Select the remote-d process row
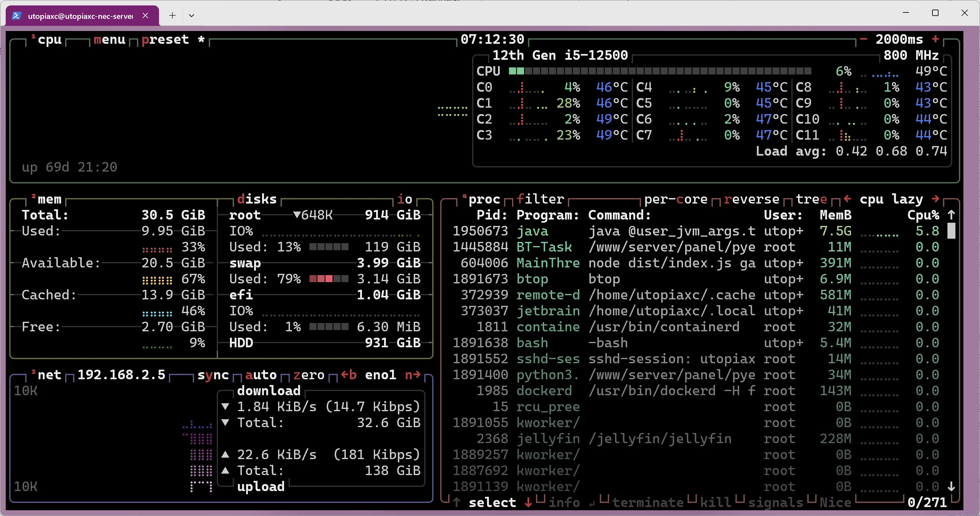Screen dimensions: 980x516 (x=696, y=295)
